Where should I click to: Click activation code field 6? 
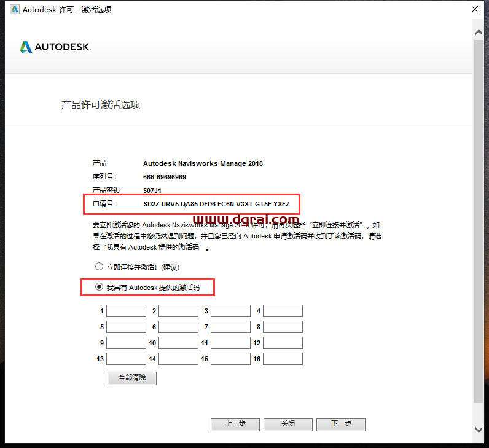coord(178,327)
